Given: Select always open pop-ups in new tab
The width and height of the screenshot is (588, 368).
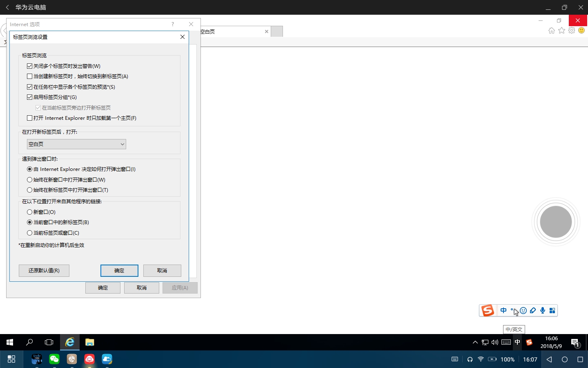Looking at the screenshot, I should (x=67, y=190).
